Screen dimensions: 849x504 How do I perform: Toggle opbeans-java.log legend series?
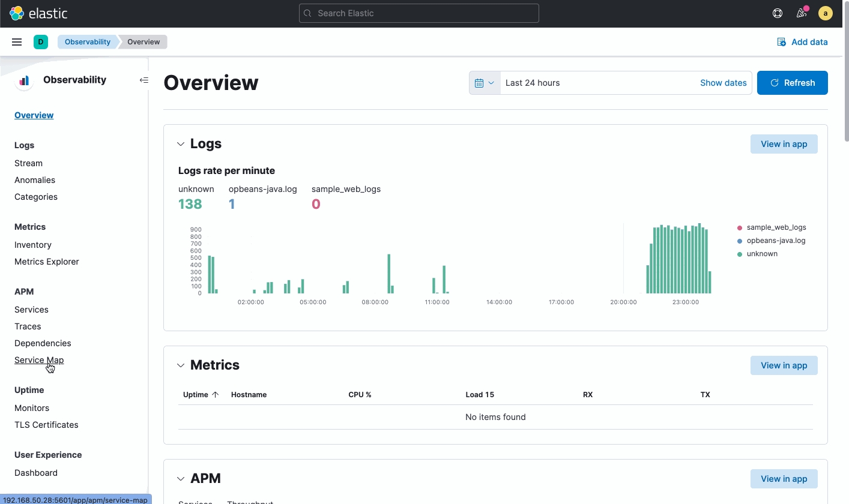pyautogui.click(x=771, y=241)
